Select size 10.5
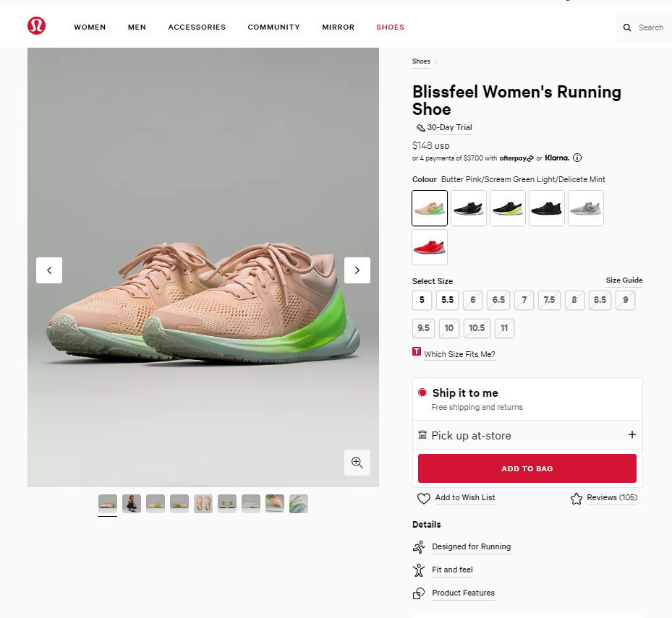 pos(477,328)
